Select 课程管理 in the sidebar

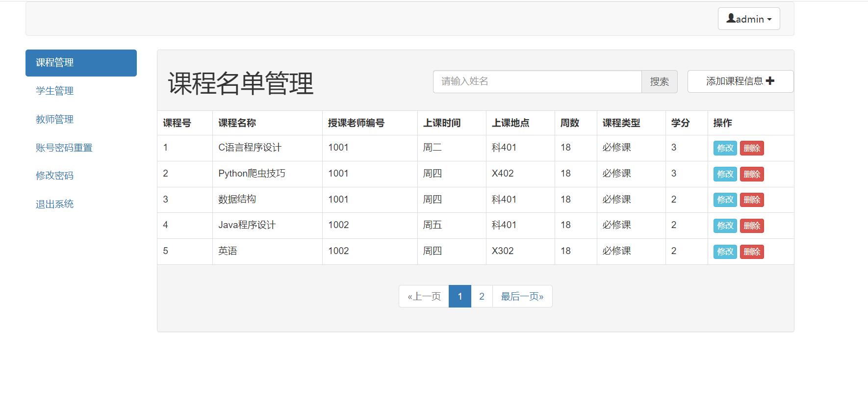click(81, 63)
